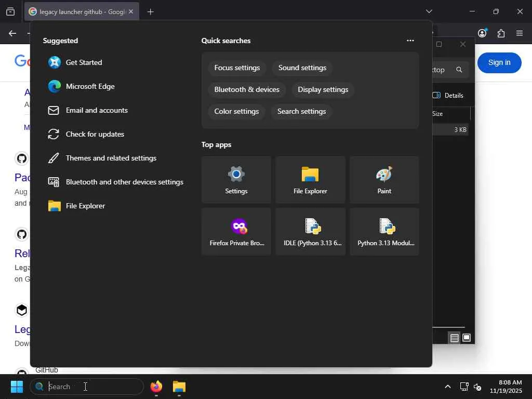Switch File Explorer to details list view
Viewport: 532px width, 399px height.
(x=454, y=338)
